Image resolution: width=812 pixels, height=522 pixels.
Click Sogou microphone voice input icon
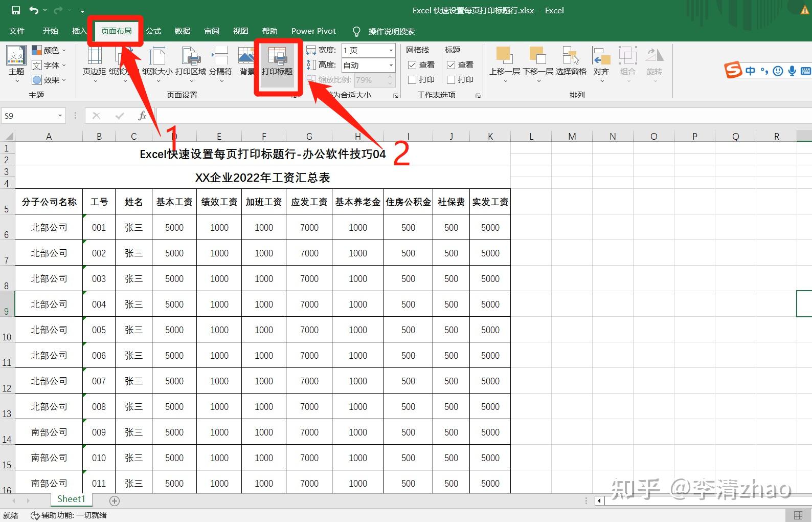[x=792, y=71]
